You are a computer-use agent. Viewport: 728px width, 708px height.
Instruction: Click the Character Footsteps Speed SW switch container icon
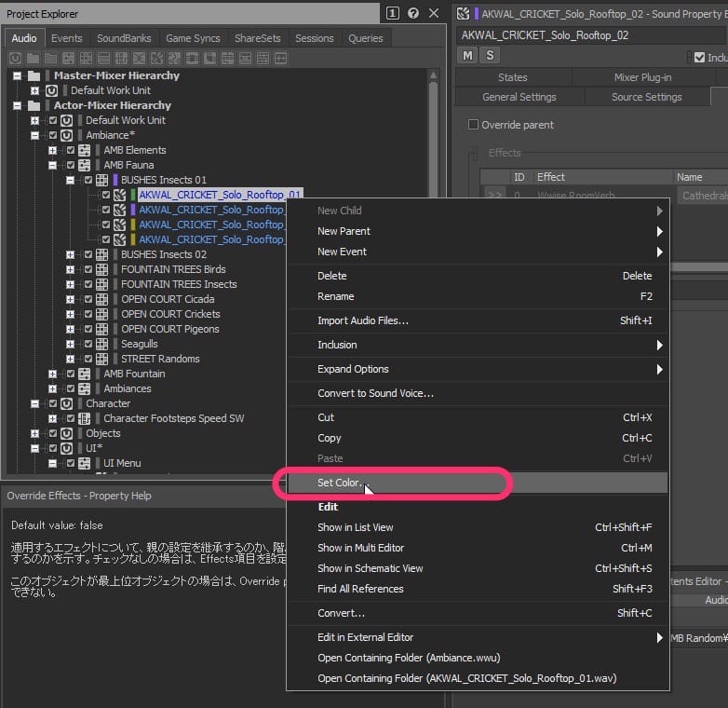coord(84,418)
